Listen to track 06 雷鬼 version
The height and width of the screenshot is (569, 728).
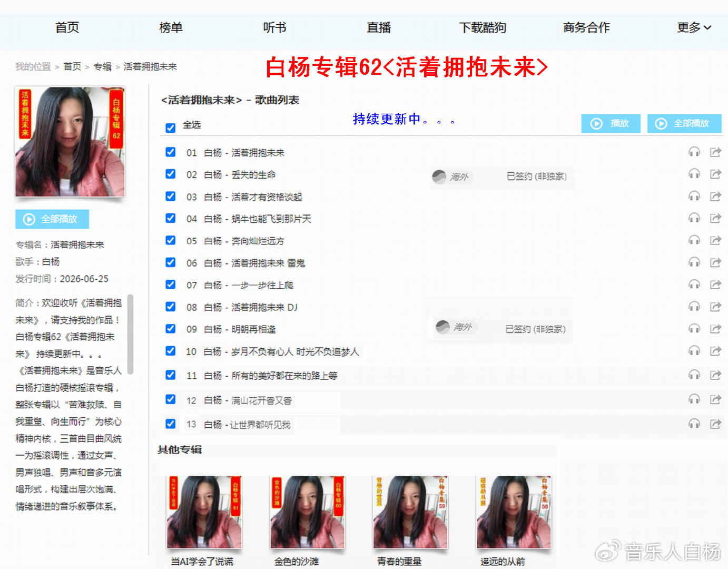tap(694, 262)
